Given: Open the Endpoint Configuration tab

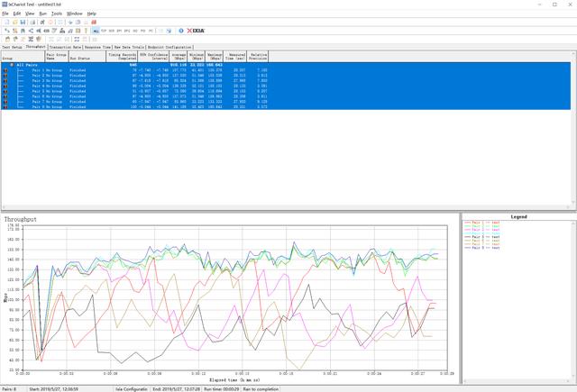Looking at the screenshot, I should tap(169, 47).
